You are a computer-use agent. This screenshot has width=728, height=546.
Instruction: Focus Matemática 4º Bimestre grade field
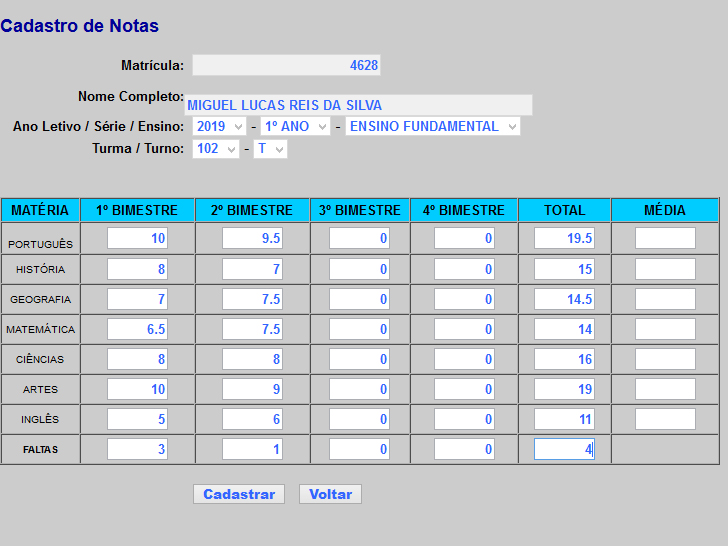click(x=464, y=329)
